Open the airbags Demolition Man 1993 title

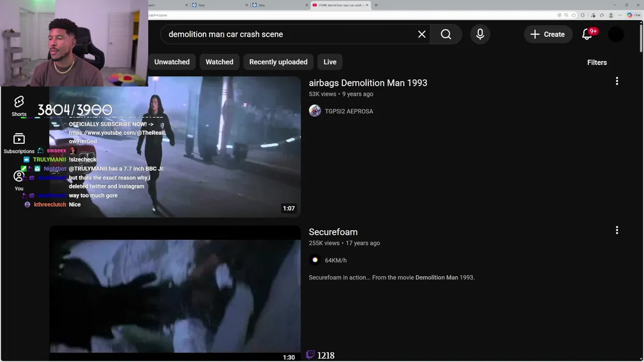pyautogui.click(x=368, y=83)
